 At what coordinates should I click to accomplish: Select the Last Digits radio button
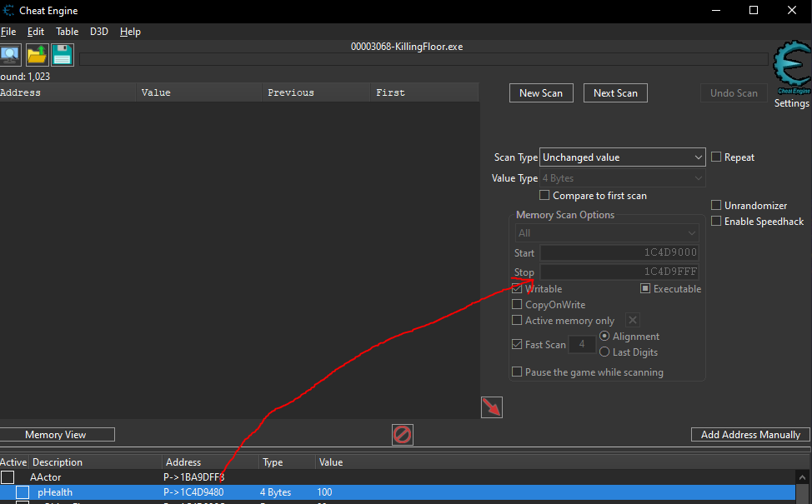pyautogui.click(x=604, y=352)
